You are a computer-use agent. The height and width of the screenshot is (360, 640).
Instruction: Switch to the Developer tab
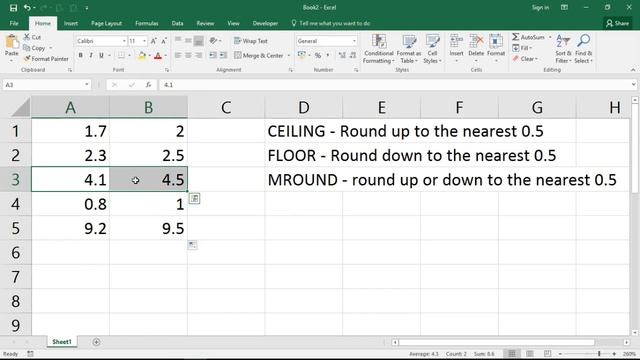pyautogui.click(x=265, y=23)
